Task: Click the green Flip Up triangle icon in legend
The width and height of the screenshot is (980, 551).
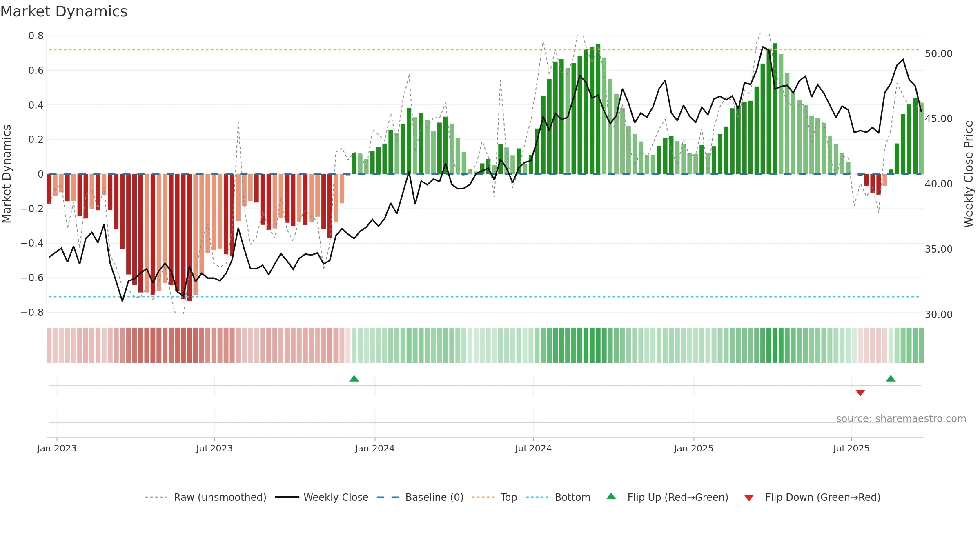Action: 611,496
